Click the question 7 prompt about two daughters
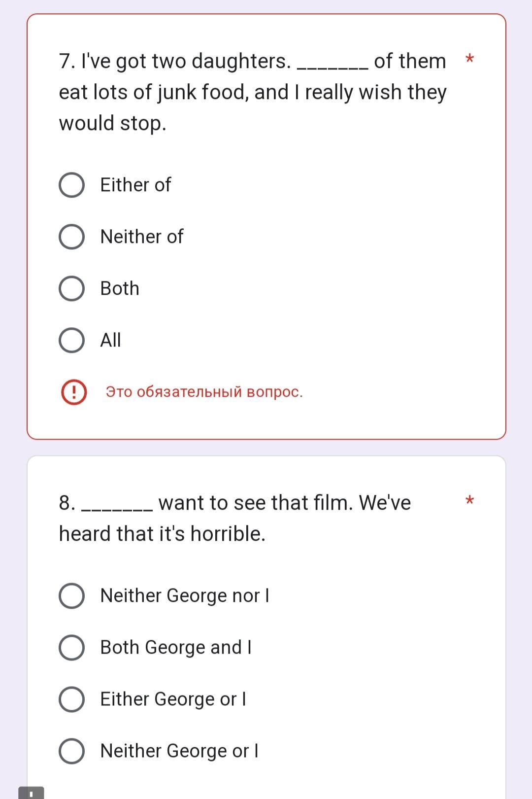Viewport: 532px width, 799px height. 252,92
